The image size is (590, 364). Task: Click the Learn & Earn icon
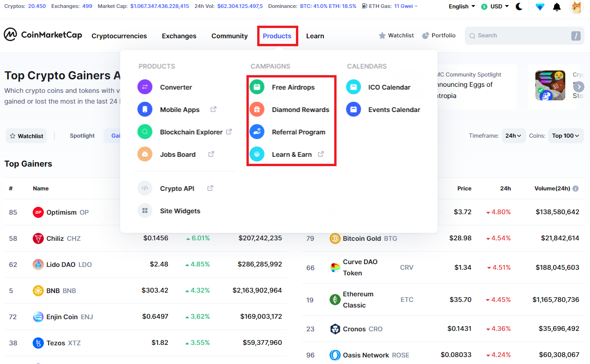[x=257, y=154]
